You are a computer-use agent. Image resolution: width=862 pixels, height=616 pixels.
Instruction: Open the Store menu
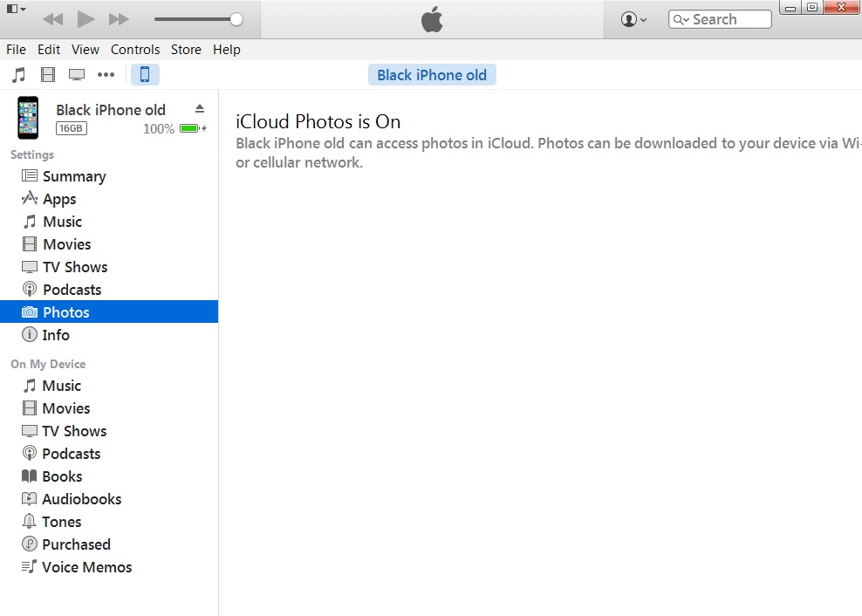(186, 50)
